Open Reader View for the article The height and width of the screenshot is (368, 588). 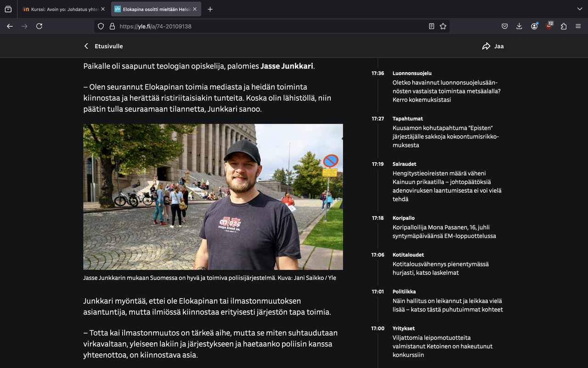pyautogui.click(x=431, y=26)
